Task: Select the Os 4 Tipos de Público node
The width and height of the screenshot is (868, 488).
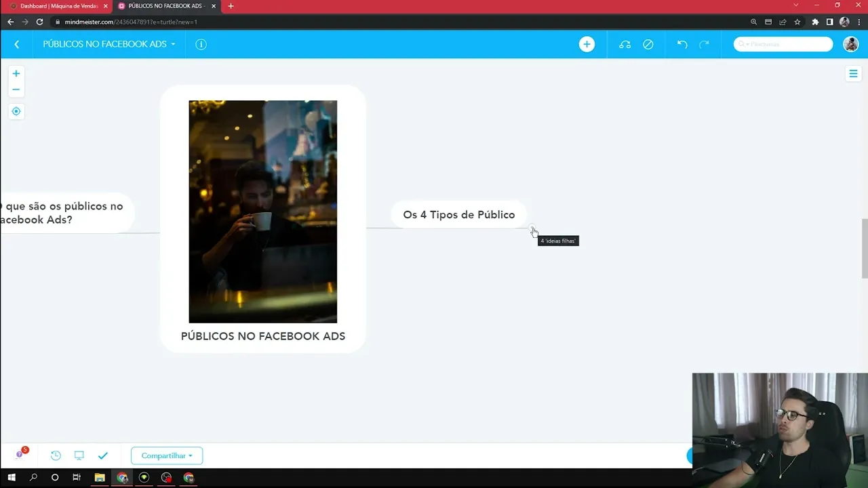Action: [x=459, y=214]
